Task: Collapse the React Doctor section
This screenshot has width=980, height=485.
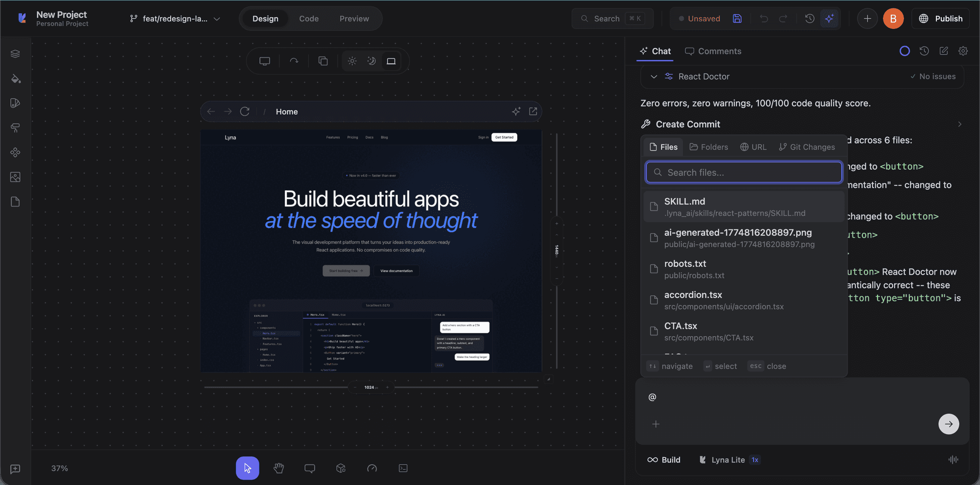Action: pos(654,77)
